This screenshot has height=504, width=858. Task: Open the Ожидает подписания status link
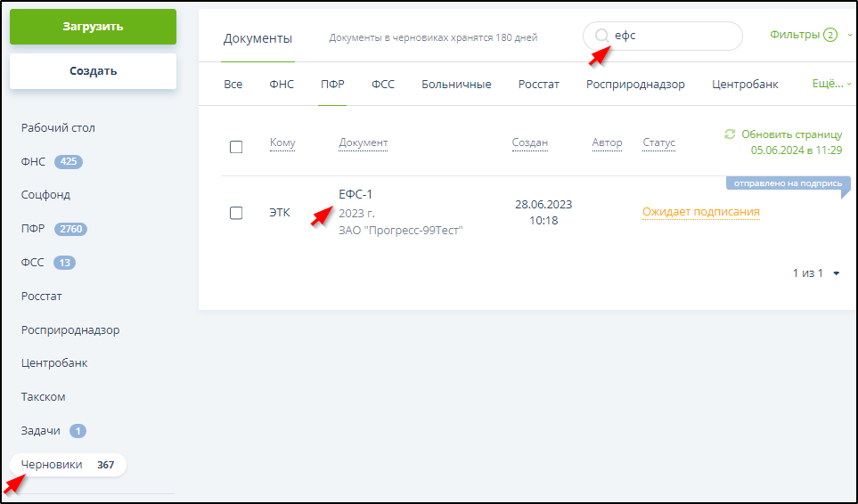(700, 212)
